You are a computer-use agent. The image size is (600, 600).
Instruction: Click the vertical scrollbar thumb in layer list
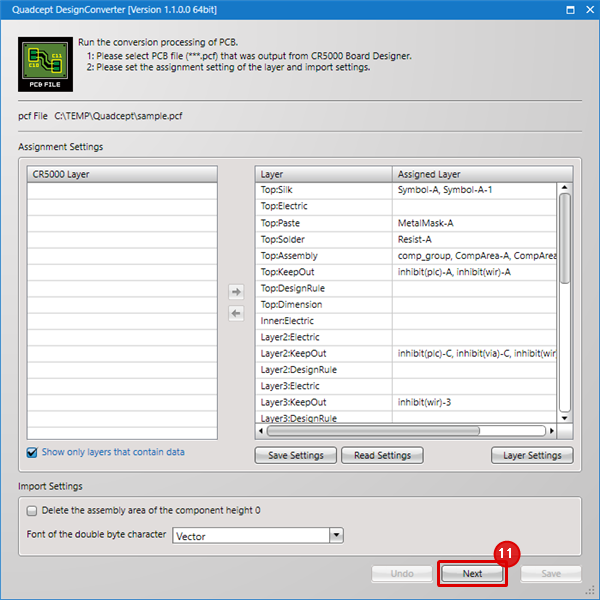tap(565, 238)
